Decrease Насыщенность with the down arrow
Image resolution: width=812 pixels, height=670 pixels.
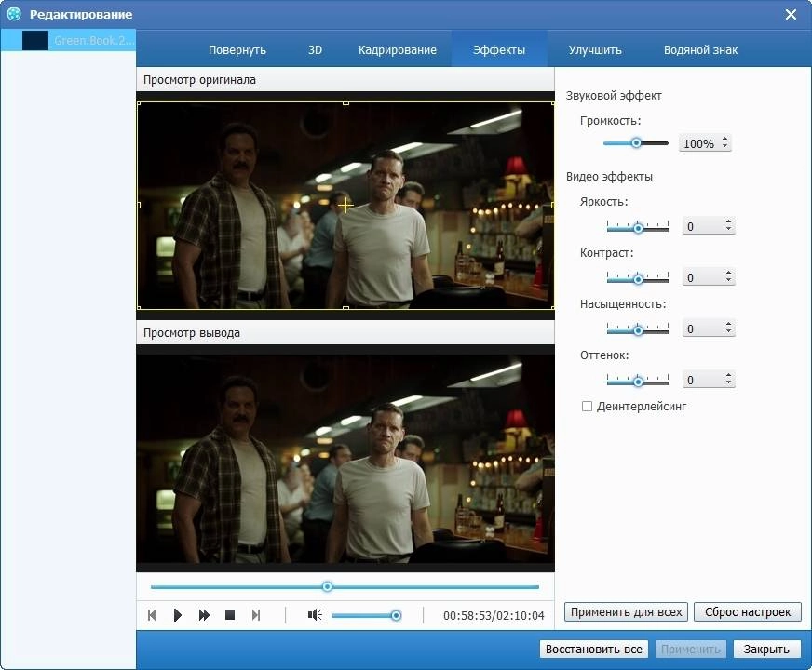coord(728,332)
